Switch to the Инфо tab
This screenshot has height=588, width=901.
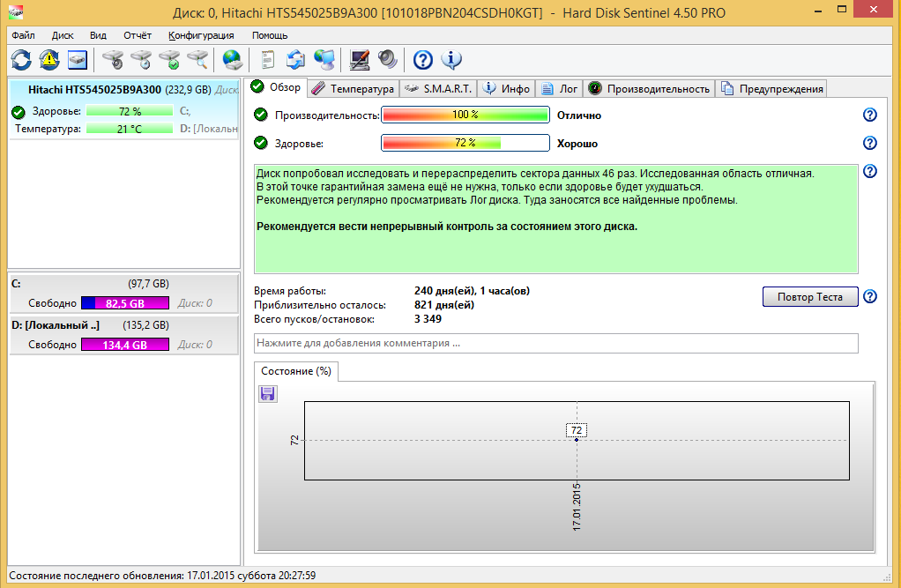click(507, 89)
